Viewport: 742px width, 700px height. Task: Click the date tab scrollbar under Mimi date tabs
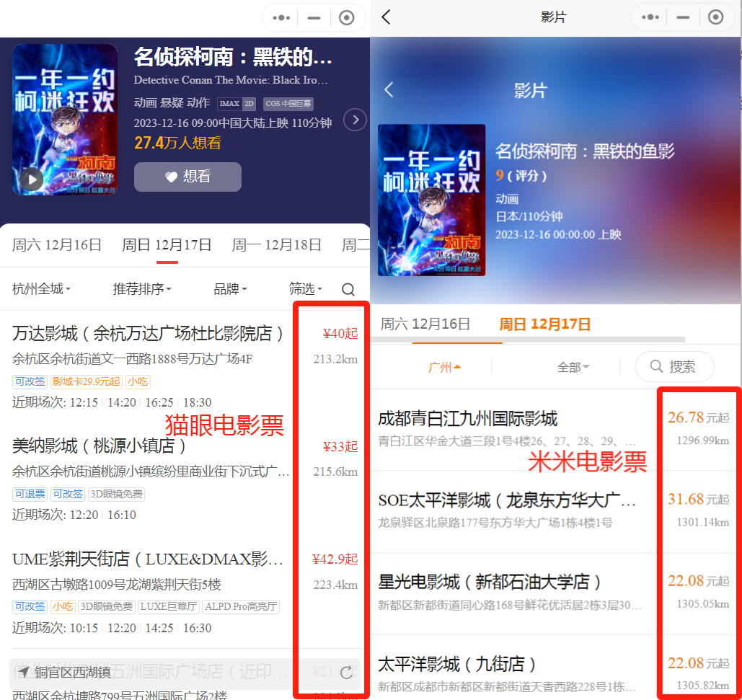coord(528,340)
